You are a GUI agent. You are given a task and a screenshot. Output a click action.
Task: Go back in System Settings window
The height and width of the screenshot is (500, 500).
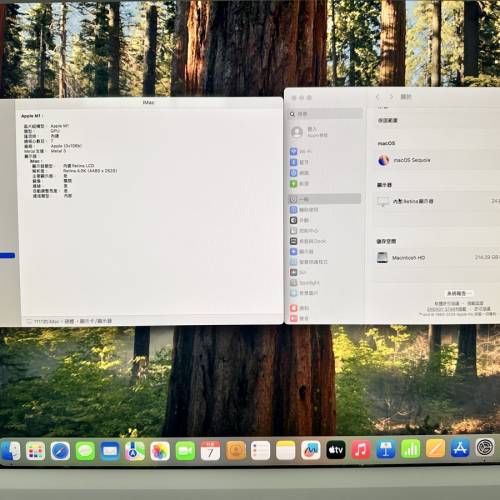coord(378,97)
